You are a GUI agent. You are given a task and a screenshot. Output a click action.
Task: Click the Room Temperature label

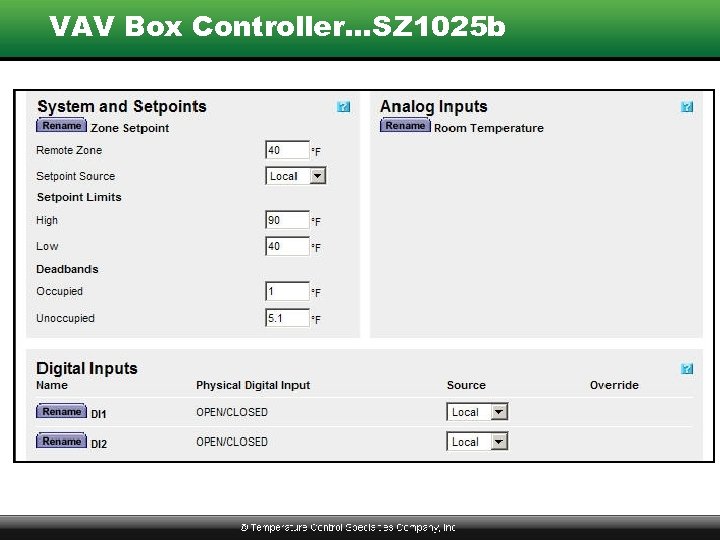(489, 128)
